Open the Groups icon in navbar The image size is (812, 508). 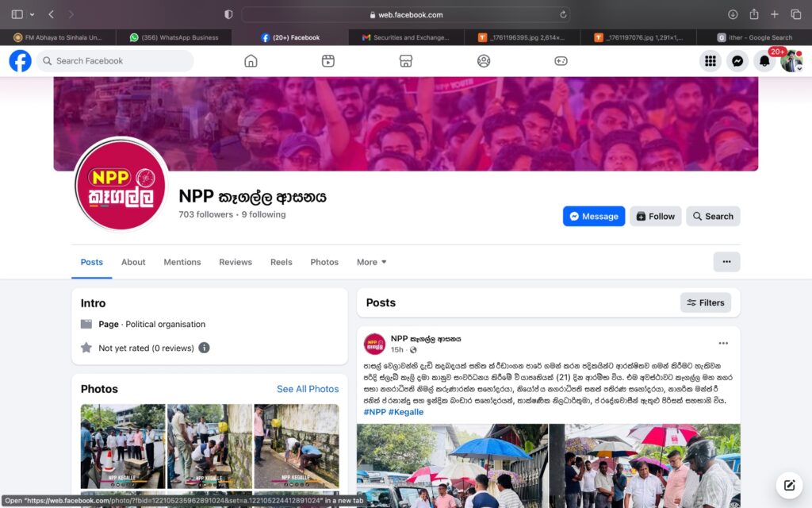point(484,61)
